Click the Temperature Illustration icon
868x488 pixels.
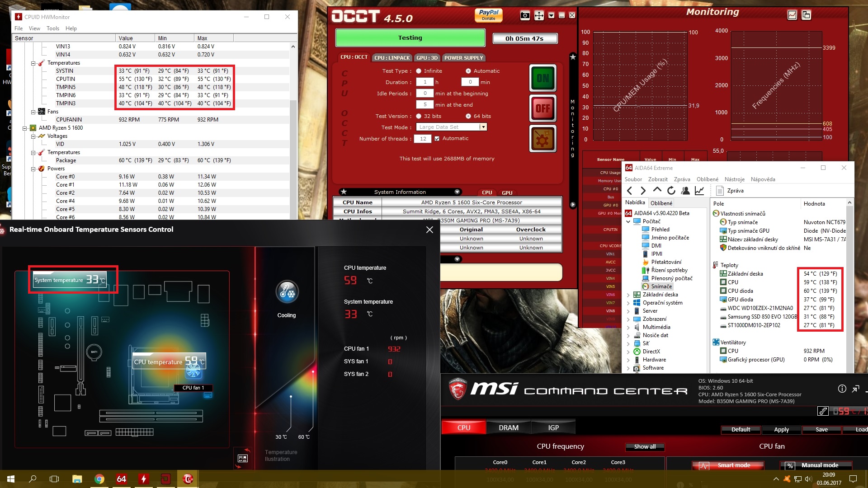(x=243, y=458)
